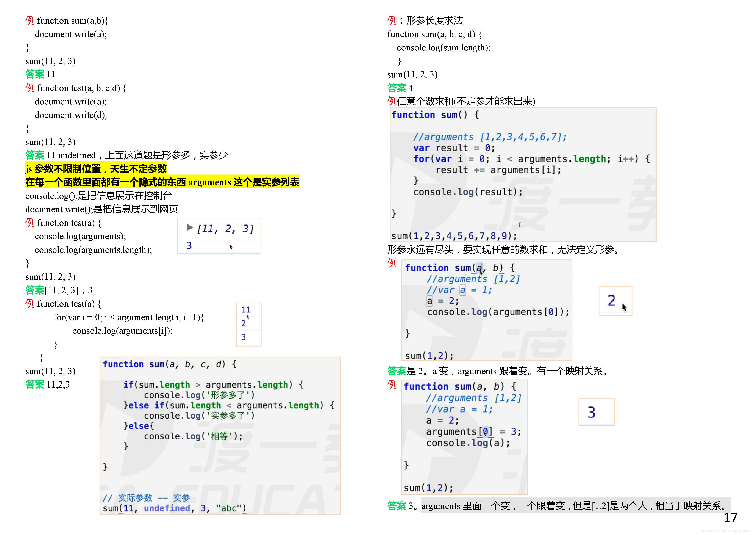
Task: Click the output box beside 'arguments[0] = 3;' code
Action: pos(596,412)
